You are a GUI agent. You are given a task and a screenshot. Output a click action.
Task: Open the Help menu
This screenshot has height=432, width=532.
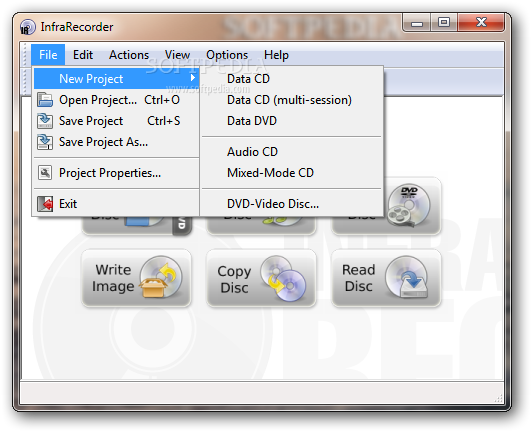(276, 55)
